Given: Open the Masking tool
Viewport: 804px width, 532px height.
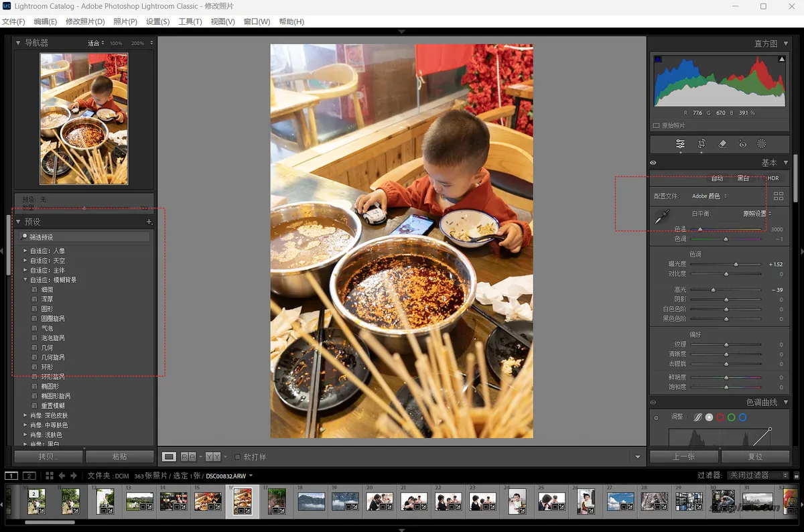Looking at the screenshot, I should coord(761,143).
